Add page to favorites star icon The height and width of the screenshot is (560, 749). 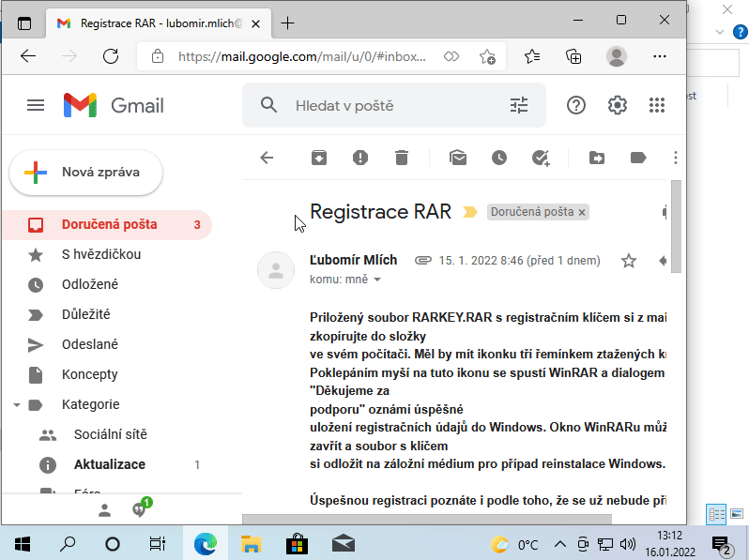tap(487, 56)
